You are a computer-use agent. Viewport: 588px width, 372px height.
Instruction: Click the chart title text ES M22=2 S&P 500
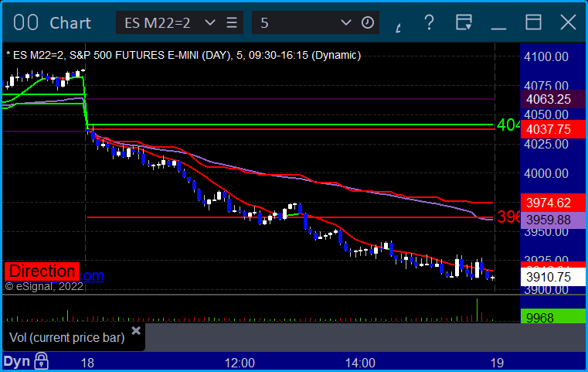(x=183, y=55)
